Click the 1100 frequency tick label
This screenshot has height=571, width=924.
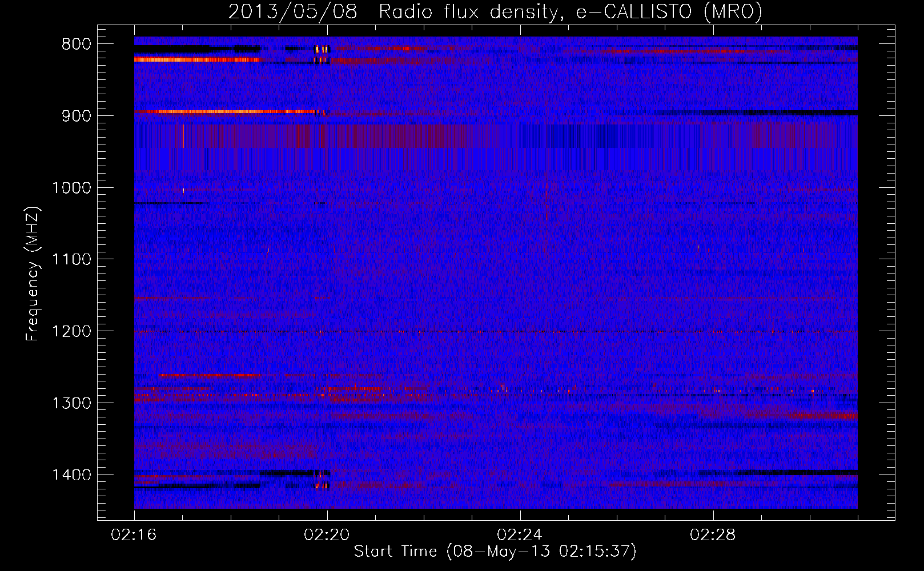coord(71,260)
